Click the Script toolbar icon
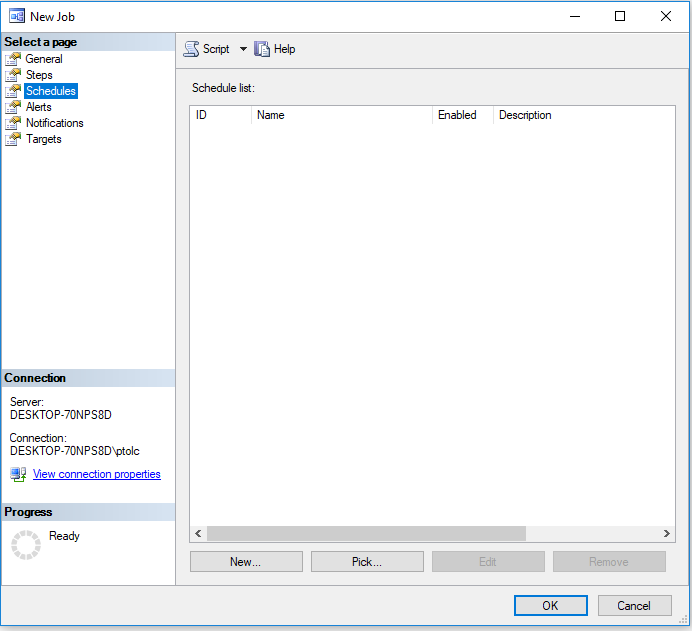Image resolution: width=692 pixels, height=631 pixels. point(191,49)
